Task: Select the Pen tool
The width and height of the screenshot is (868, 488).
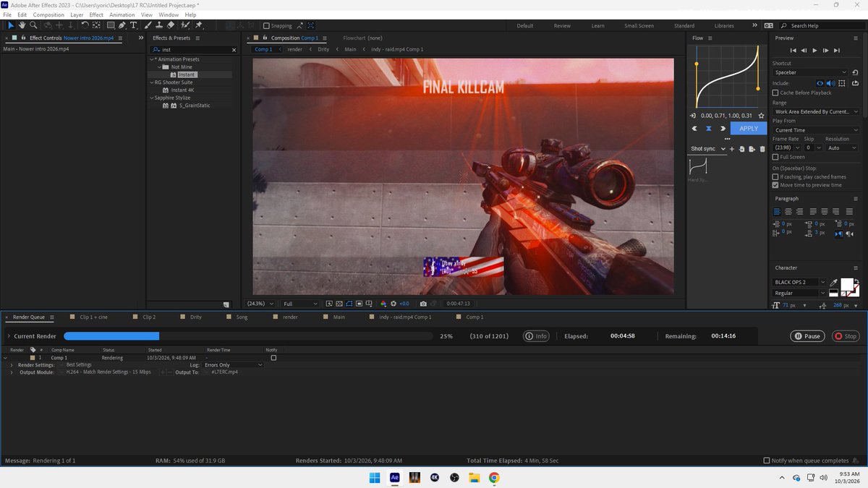Action: point(122,25)
